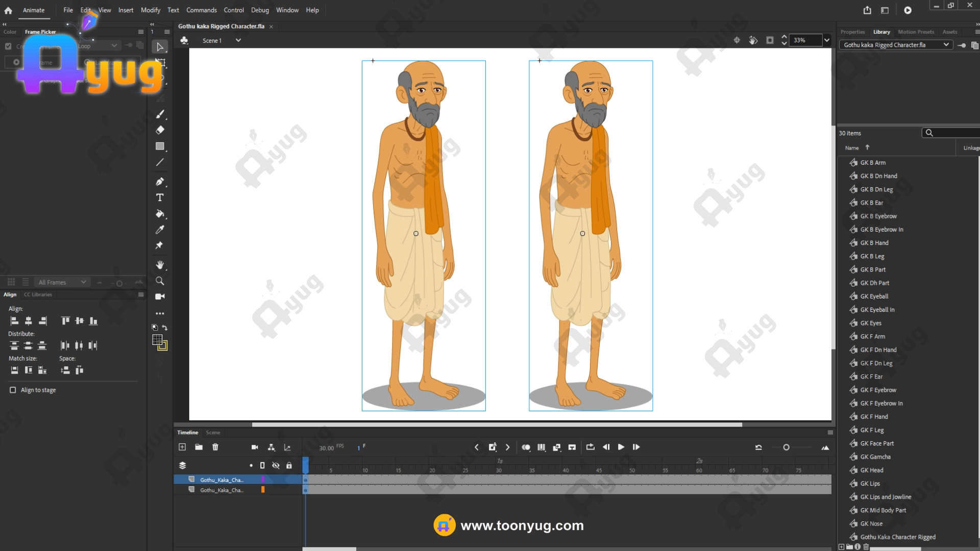The image size is (980, 551).
Task: Enable Align to stage checkbox
Action: 13,390
